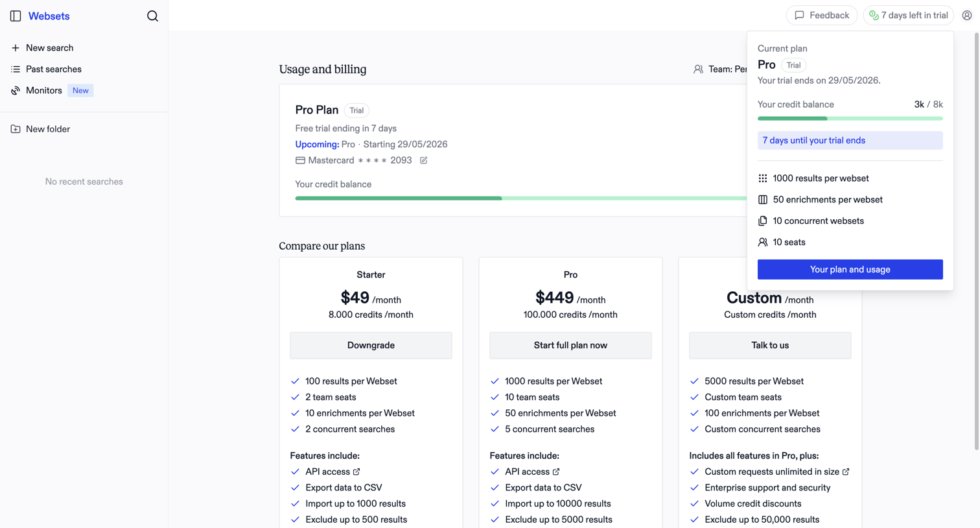The height and width of the screenshot is (528, 980).
Task: Click No recent searches text
Action: click(84, 182)
